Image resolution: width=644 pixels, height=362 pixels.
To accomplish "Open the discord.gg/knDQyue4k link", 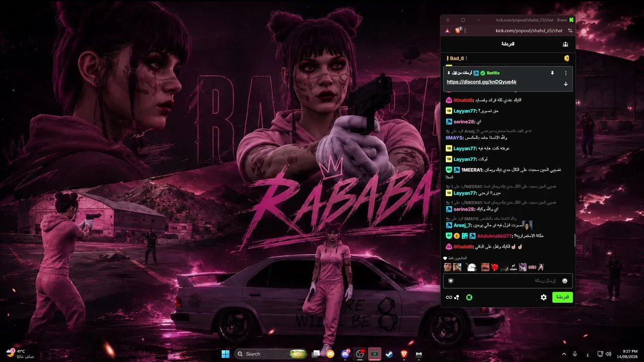I will pos(481,82).
